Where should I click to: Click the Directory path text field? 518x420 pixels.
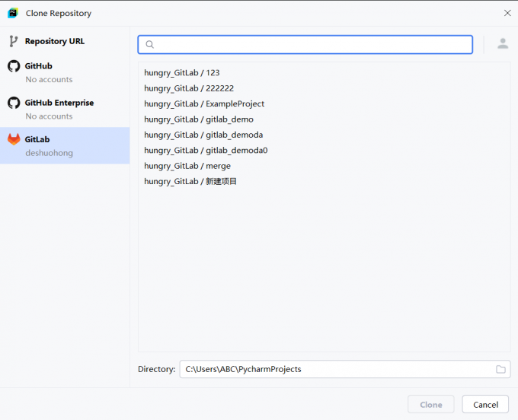(335, 369)
